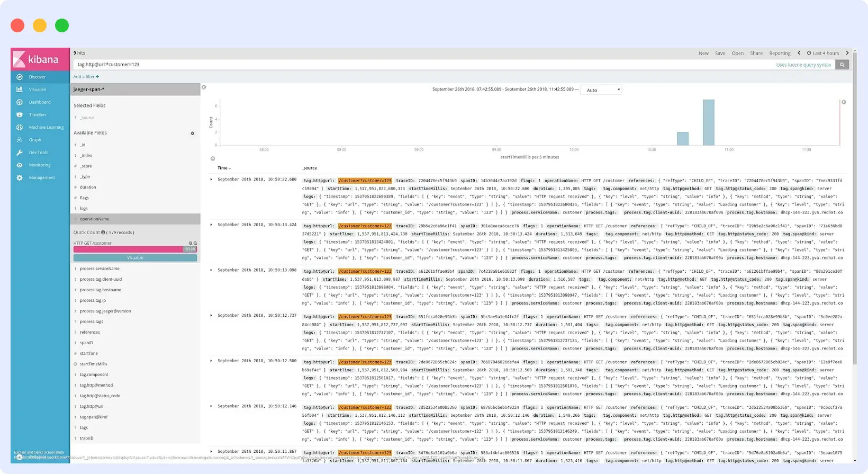The width and height of the screenshot is (868, 474).
Task: Expand row dated 10:50:13.424
Action: tap(211, 225)
